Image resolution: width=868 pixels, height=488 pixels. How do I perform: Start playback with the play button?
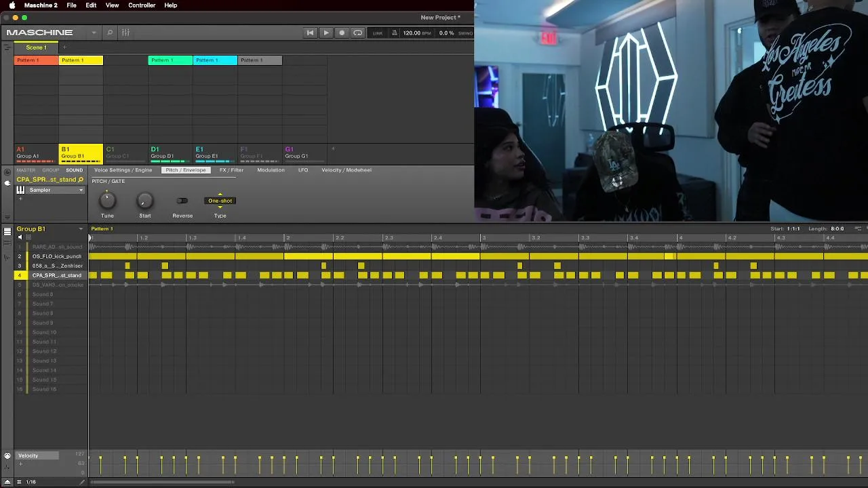(x=326, y=33)
